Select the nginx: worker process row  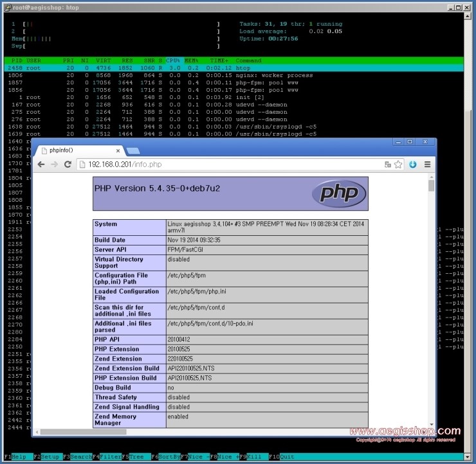(233, 75)
